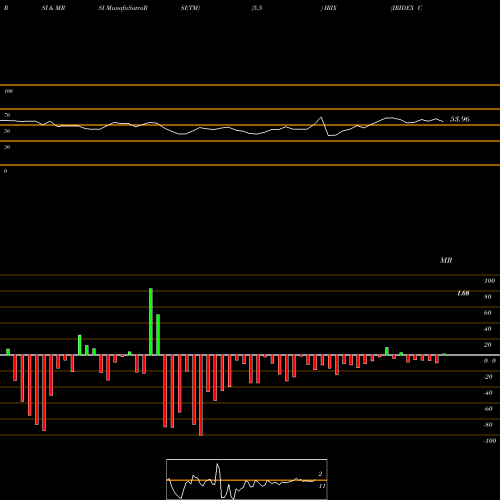Screen dimensions: 500x500
Task: Click the 60 axis label of histogram
Action: (488, 313)
